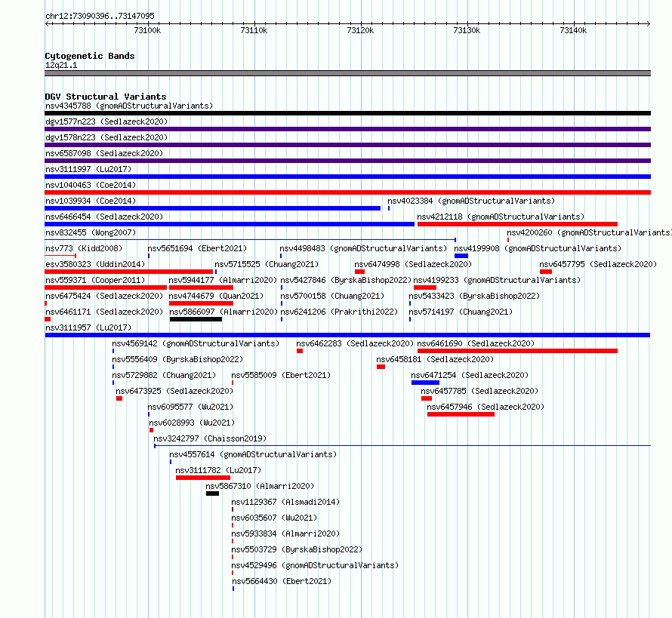Click nsv773 Kidd2008 label

coord(84,248)
